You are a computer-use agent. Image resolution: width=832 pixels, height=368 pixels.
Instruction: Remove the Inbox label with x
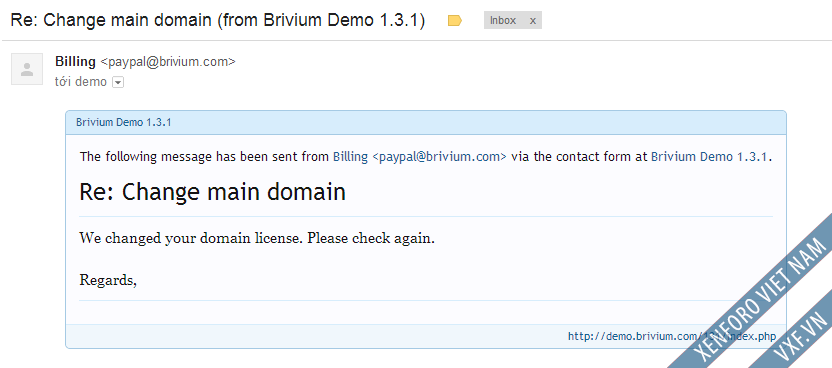click(x=533, y=21)
